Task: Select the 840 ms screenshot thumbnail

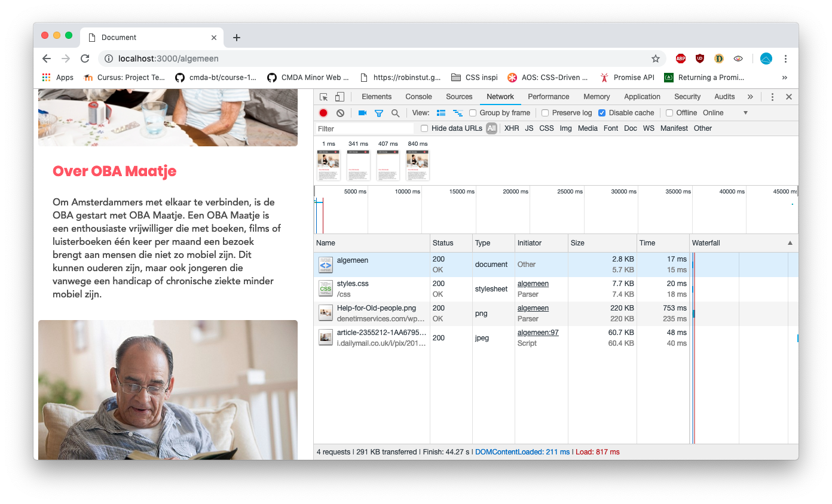Action: point(418,165)
